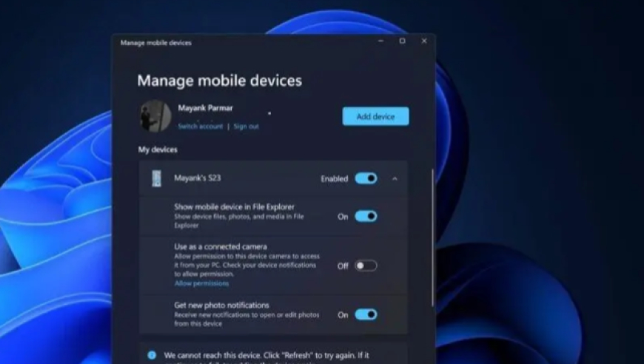This screenshot has width=644, height=364.
Task: Click the Mayank Parmar profile picture
Action: click(x=155, y=116)
